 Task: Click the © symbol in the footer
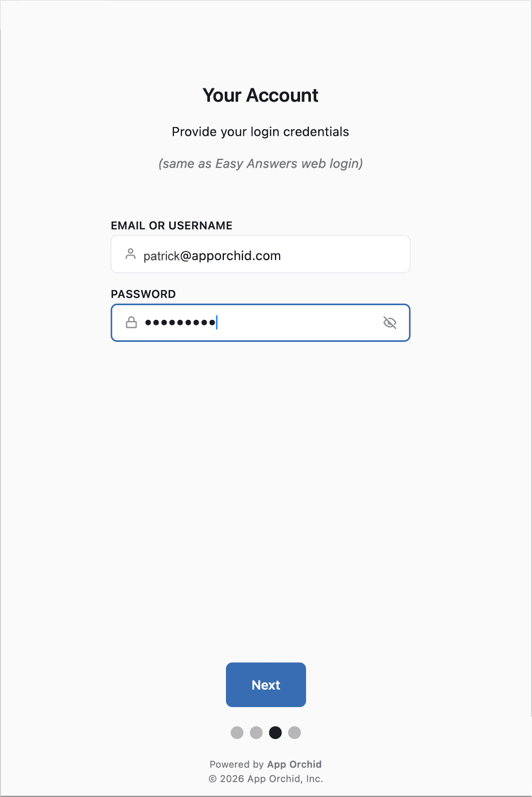[213, 779]
